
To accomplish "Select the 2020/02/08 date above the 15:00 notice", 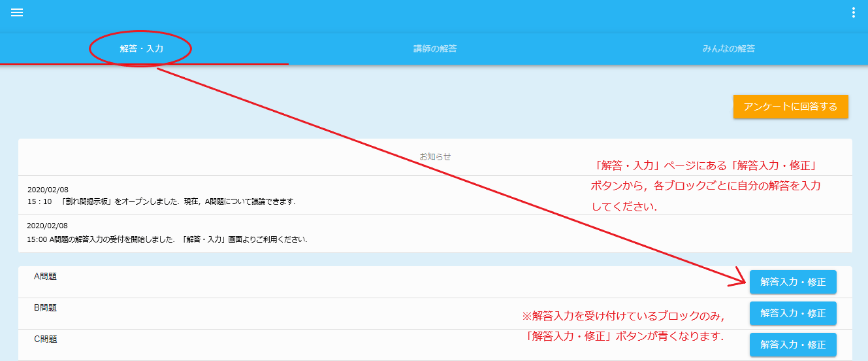I will click(x=48, y=225).
